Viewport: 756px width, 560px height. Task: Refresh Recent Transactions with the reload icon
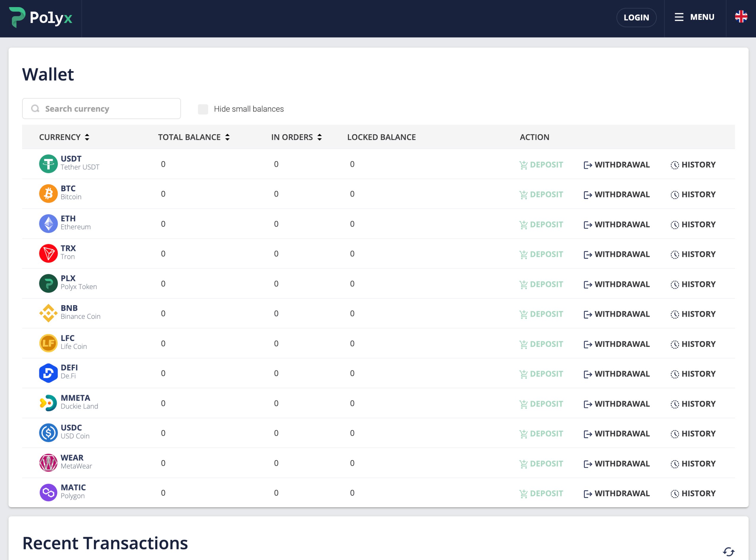(x=729, y=551)
